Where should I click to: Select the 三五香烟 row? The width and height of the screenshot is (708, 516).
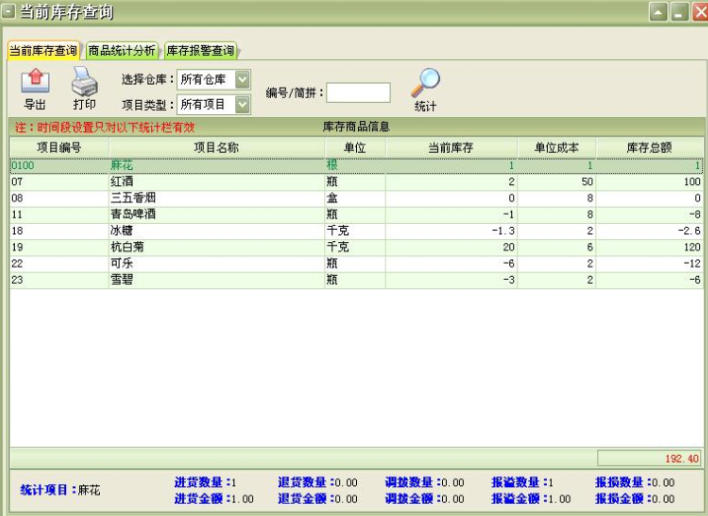356,198
